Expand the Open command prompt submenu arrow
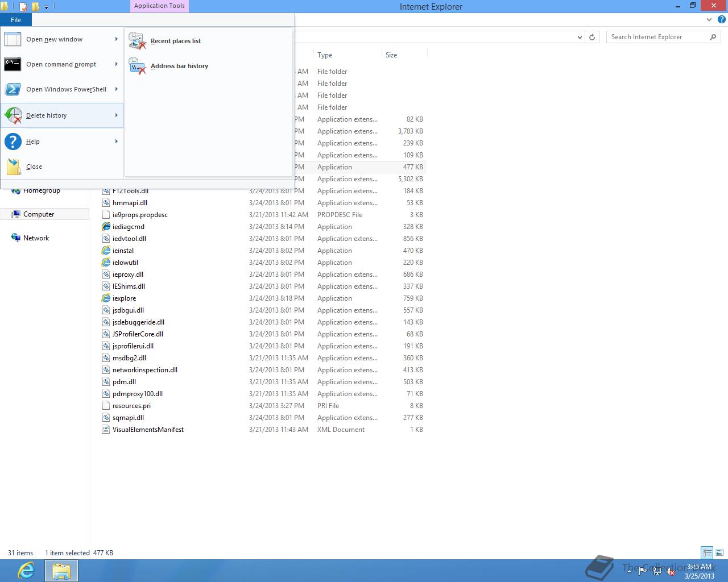728x582 pixels. [x=116, y=64]
